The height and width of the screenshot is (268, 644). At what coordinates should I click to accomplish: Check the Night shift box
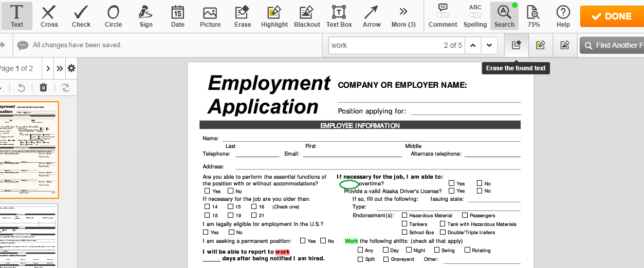[409, 250]
